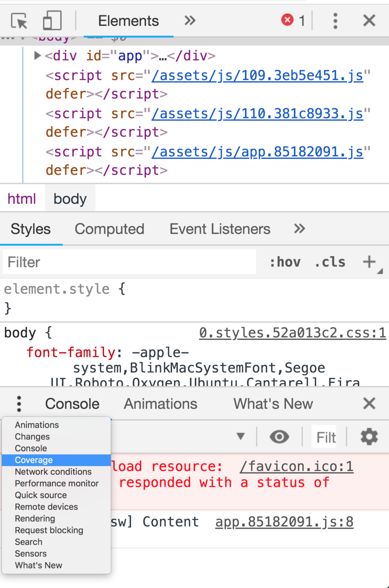
Task: Switch to the Styles tab
Action: (30, 229)
